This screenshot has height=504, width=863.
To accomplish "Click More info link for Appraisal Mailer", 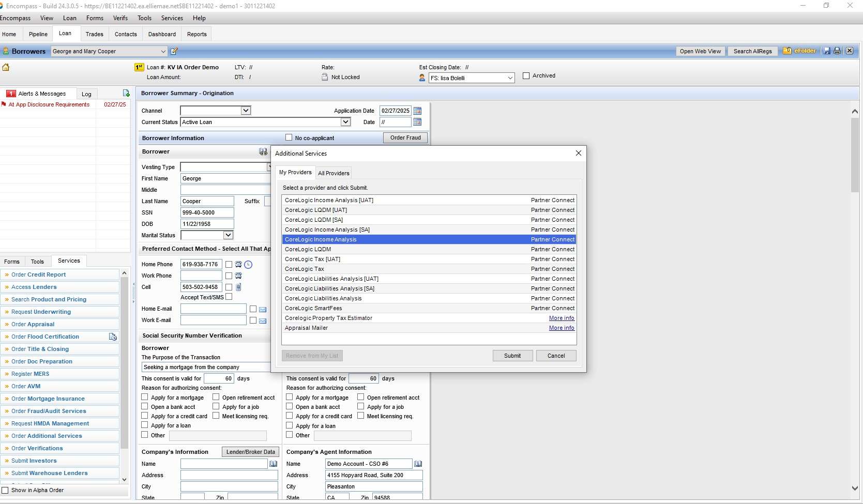I will click(x=562, y=328).
